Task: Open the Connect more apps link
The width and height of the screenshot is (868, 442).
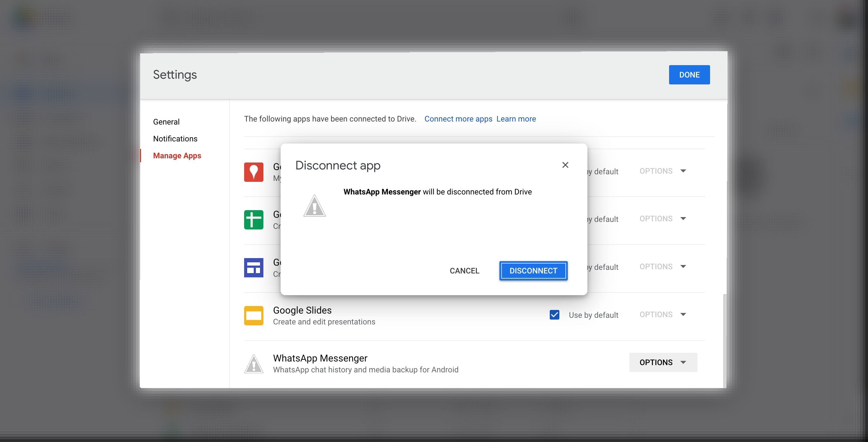Action: (x=458, y=119)
